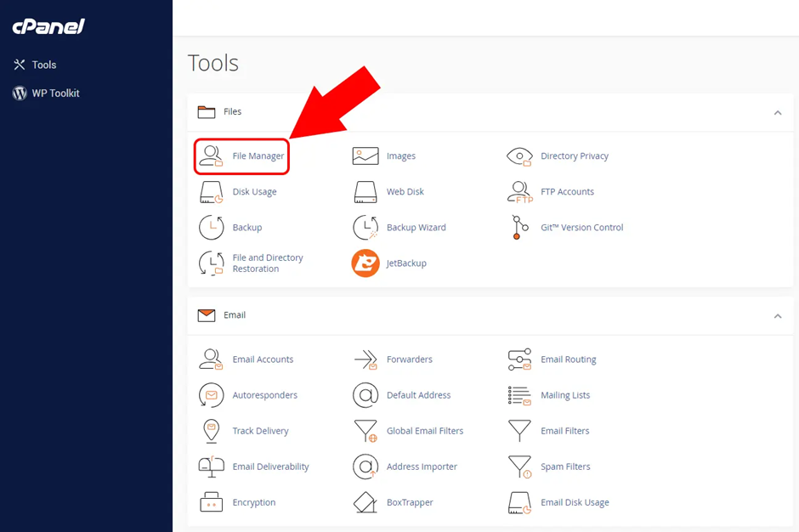Click the Files section header label
Viewport: 799px width, 532px height.
click(x=232, y=111)
